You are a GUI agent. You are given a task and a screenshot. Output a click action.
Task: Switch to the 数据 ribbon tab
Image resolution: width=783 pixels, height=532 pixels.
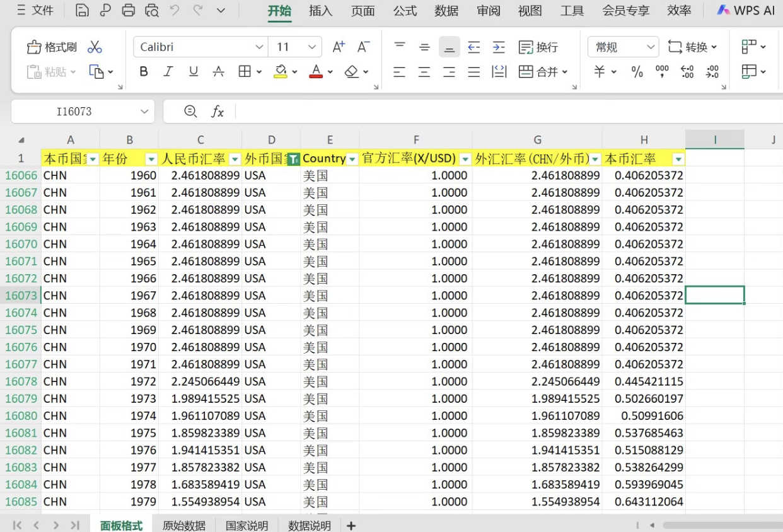click(446, 10)
